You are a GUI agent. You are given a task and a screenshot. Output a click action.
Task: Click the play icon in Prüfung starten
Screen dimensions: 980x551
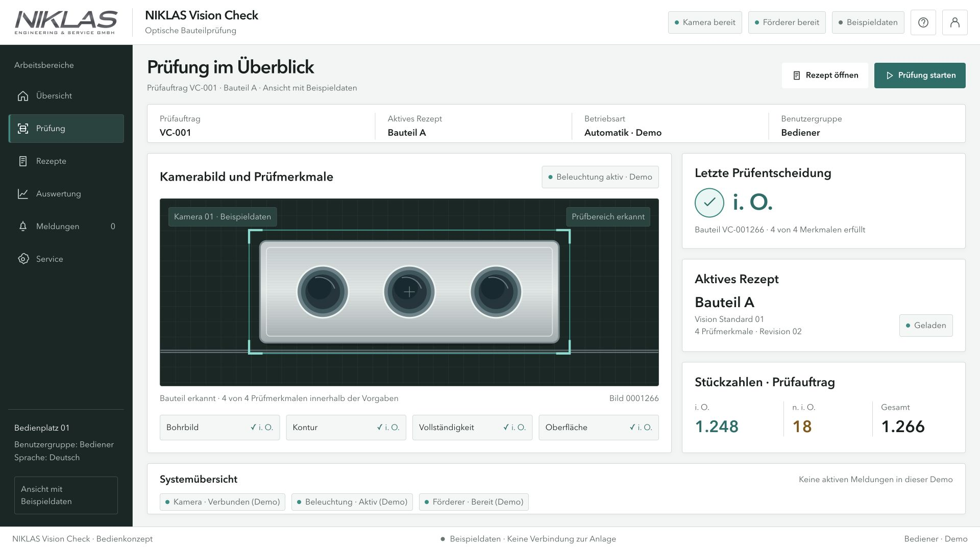click(890, 76)
